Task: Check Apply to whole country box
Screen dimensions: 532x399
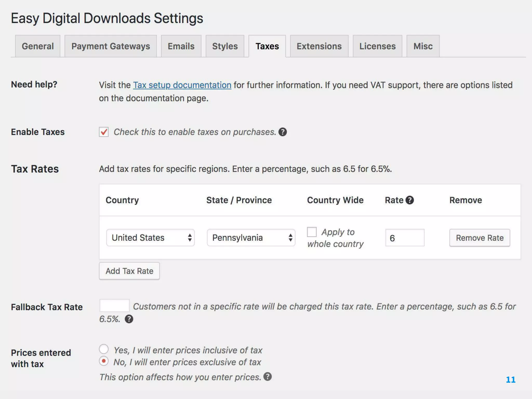Action: coord(312,232)
